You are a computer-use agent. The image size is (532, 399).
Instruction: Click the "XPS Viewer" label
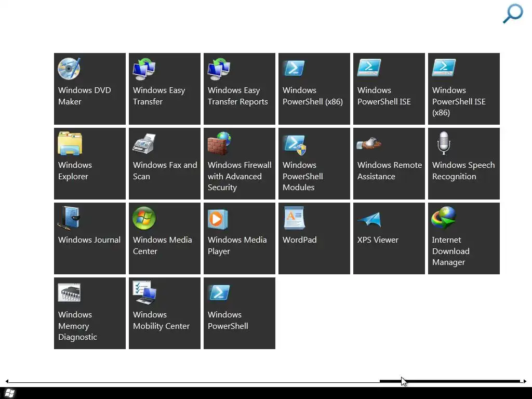[378, 240]
